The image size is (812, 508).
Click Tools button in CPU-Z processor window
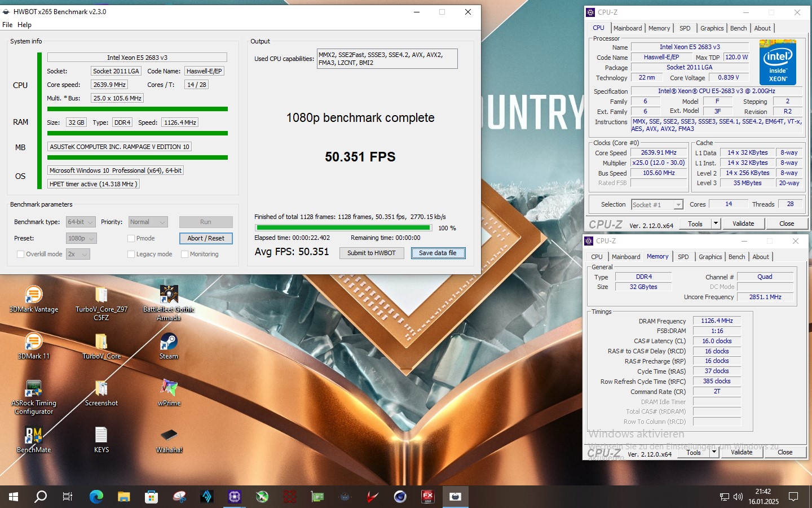coord(695,224)
